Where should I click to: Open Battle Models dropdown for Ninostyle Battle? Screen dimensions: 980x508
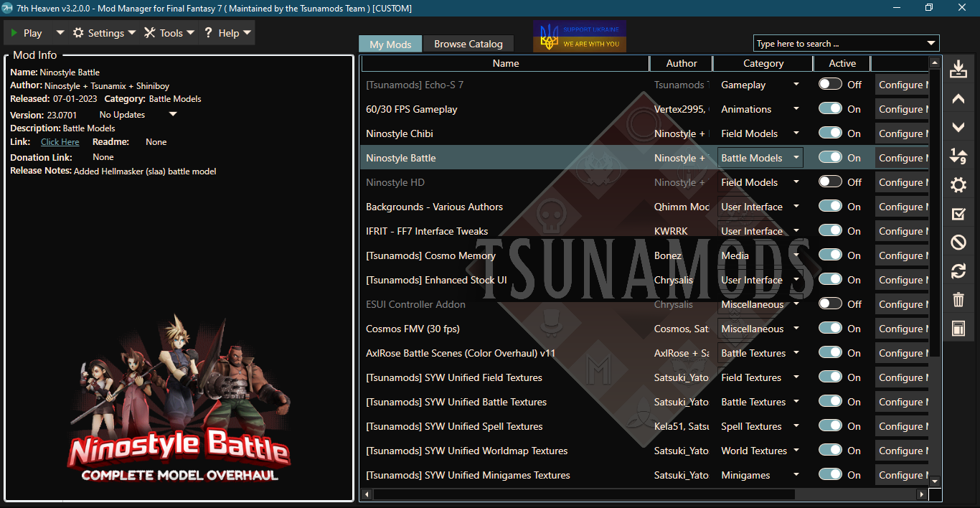(796, 158)
